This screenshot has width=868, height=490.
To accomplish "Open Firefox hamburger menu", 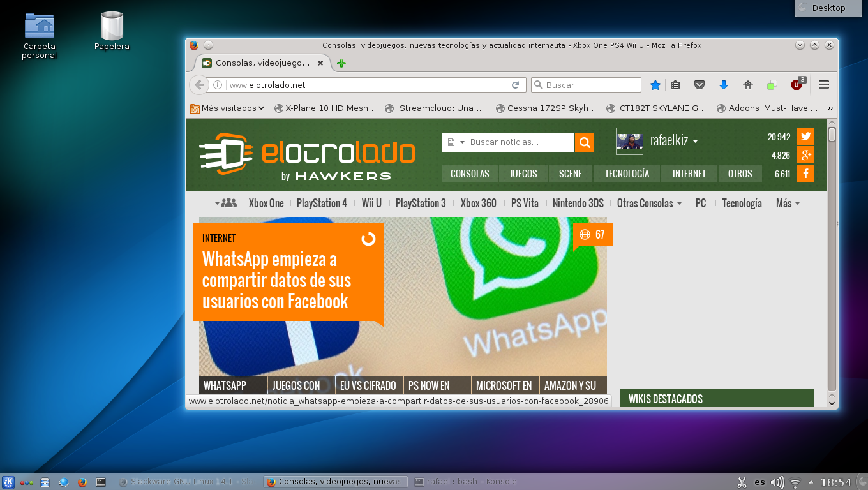I will tap(824, 85).
